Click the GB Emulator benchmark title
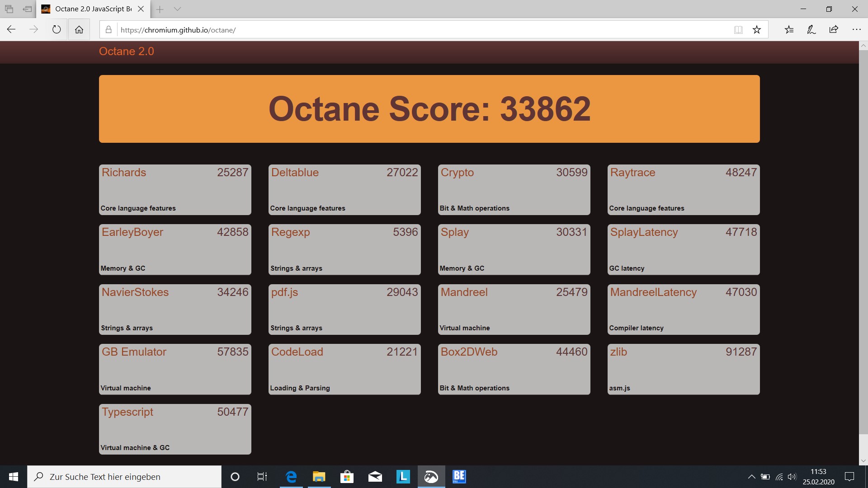 pos(134,352)
